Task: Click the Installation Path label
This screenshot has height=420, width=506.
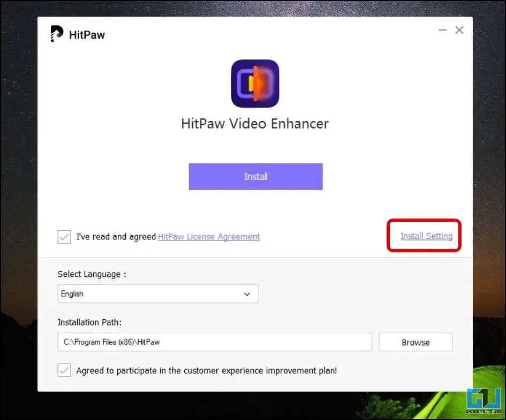Action: coord(89,322)
